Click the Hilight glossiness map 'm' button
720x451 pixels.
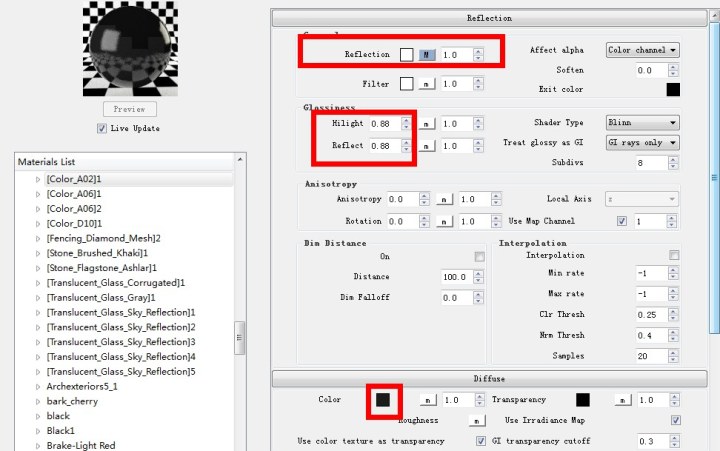[x=427, y=124]
